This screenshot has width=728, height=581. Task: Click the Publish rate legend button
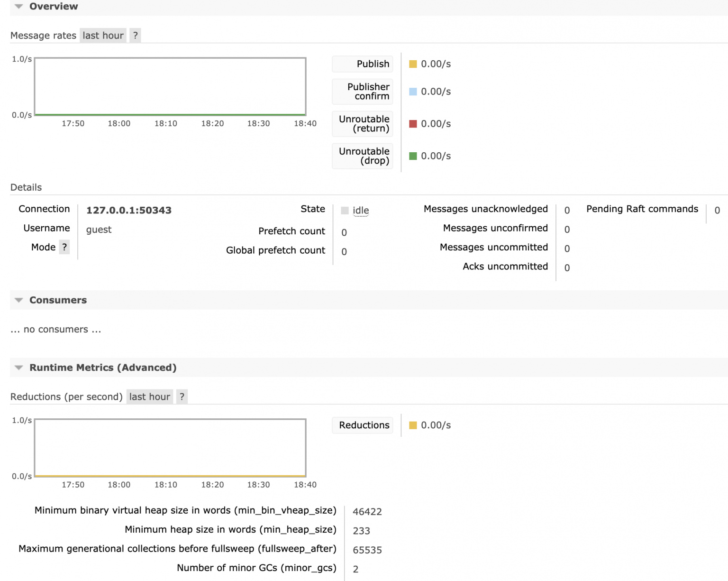pyautogui.click(x=362, y=64)
